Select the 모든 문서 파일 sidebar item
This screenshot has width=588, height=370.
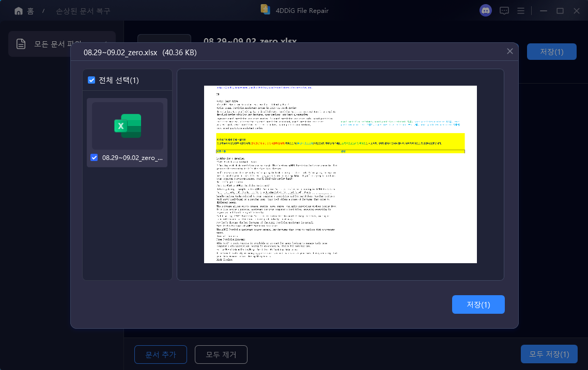tap(62, 44)
